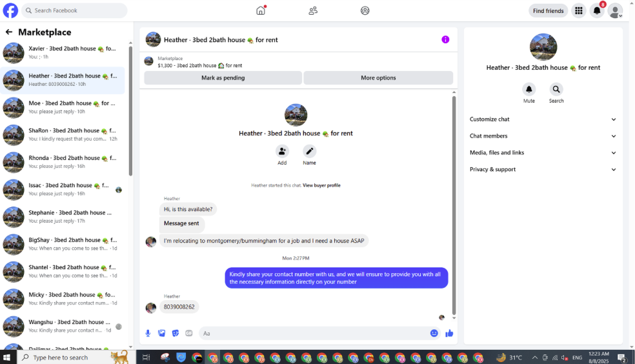Image resolution: width=635 pixels, height=364 pixels.
Task: Open notifications bell with badge
Action: click(x=597, y=10)
